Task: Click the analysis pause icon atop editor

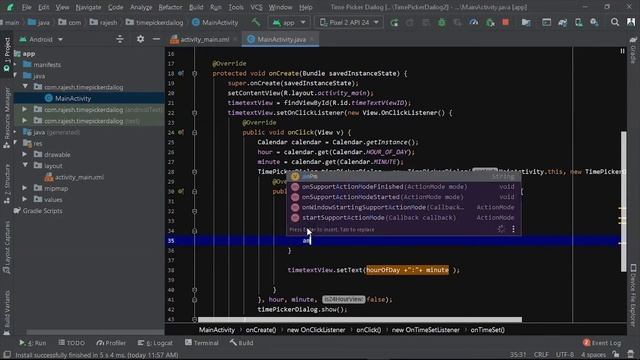Action: (622, 51)
